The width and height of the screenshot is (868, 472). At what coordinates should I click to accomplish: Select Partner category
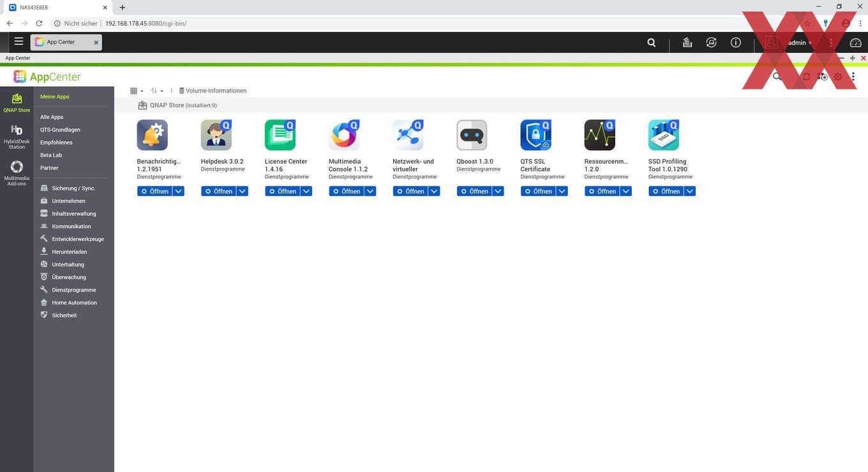tap(49, 168)
